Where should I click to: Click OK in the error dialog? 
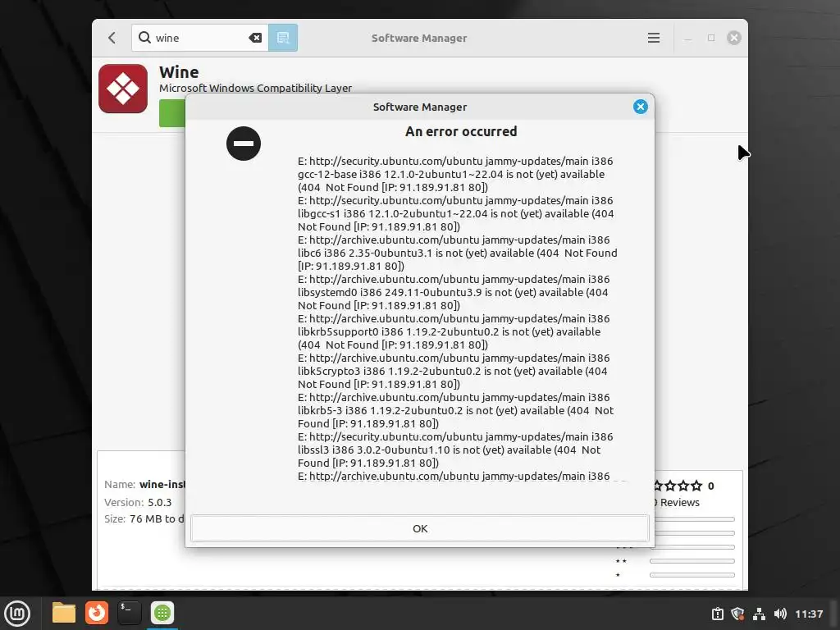pyautogui.click(x=419, y=528)
